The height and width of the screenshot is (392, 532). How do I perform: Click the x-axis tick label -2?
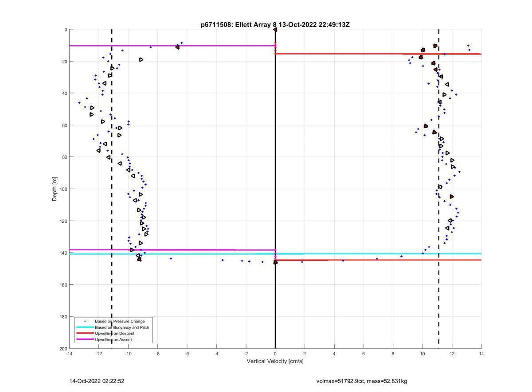click(x=246, y=353)
